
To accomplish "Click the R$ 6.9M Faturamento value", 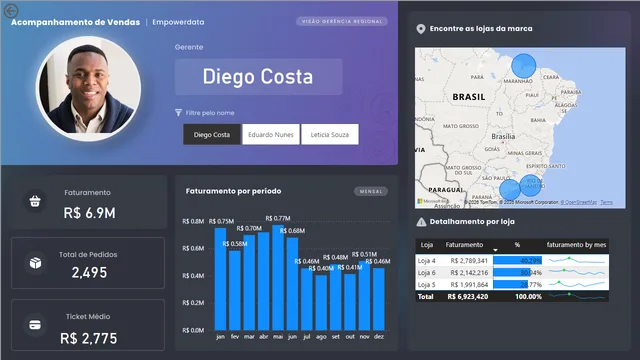I will [89, 213].
